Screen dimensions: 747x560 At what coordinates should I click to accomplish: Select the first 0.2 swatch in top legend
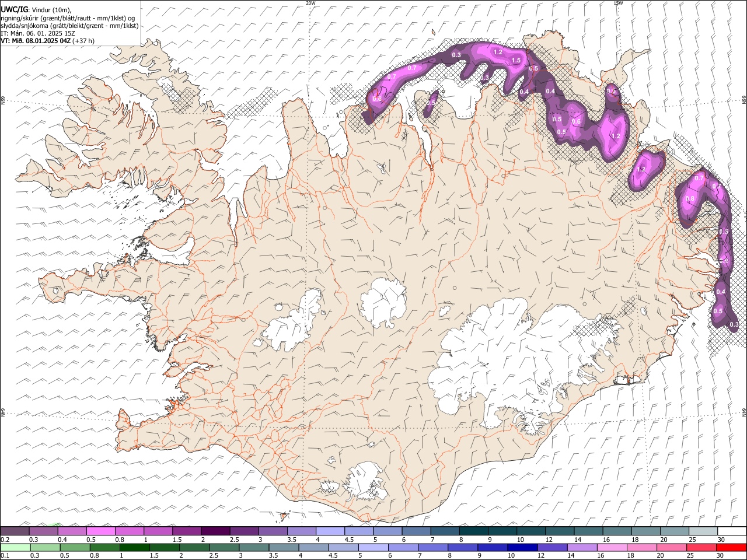pyautogui.click(x=15, y=531)
